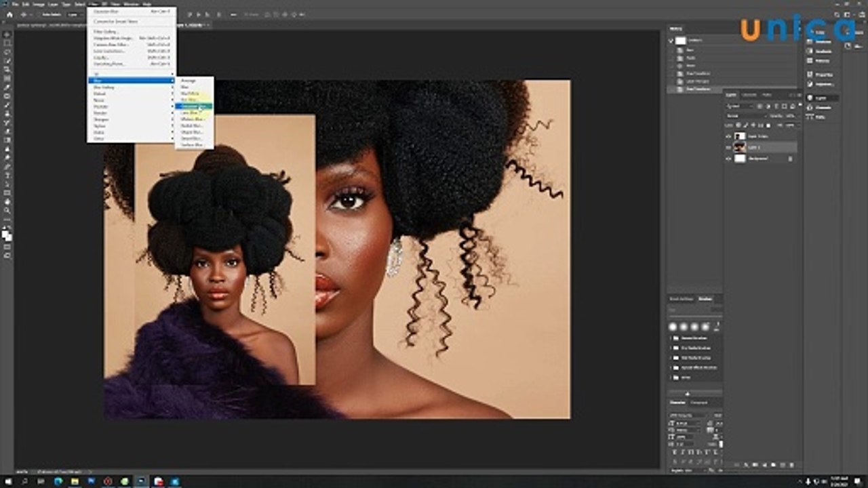Open the Sharpen submenu in the Filter menu

pyautogui.click(x=131, y=119)
